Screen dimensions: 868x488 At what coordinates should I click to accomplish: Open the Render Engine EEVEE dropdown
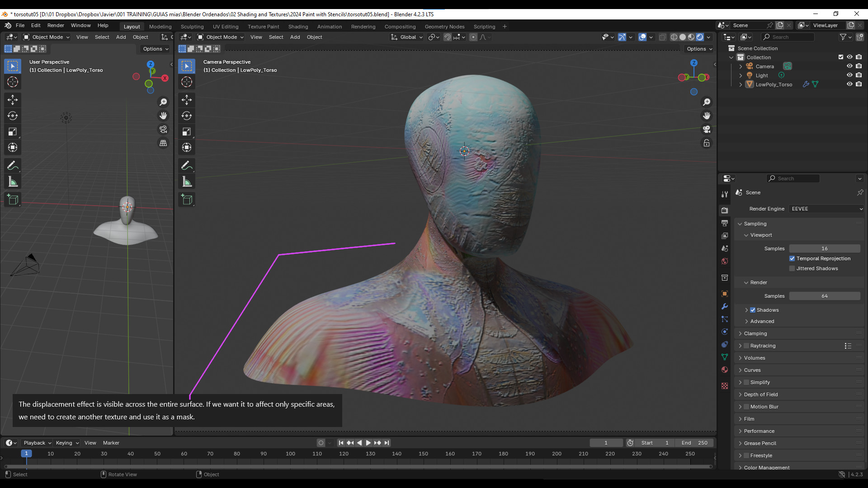(x=827, y=209)
